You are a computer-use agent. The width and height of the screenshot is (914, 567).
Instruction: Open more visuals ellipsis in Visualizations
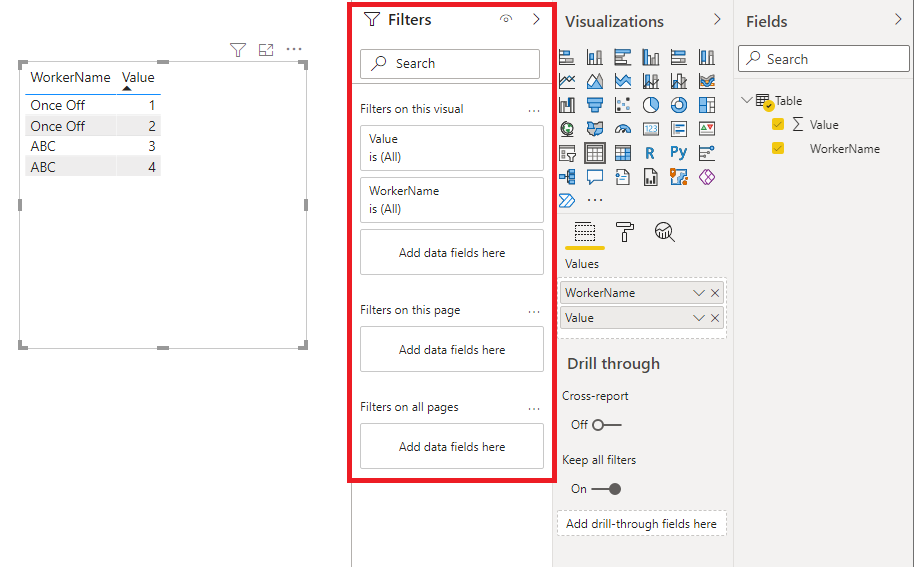point(595,200)
